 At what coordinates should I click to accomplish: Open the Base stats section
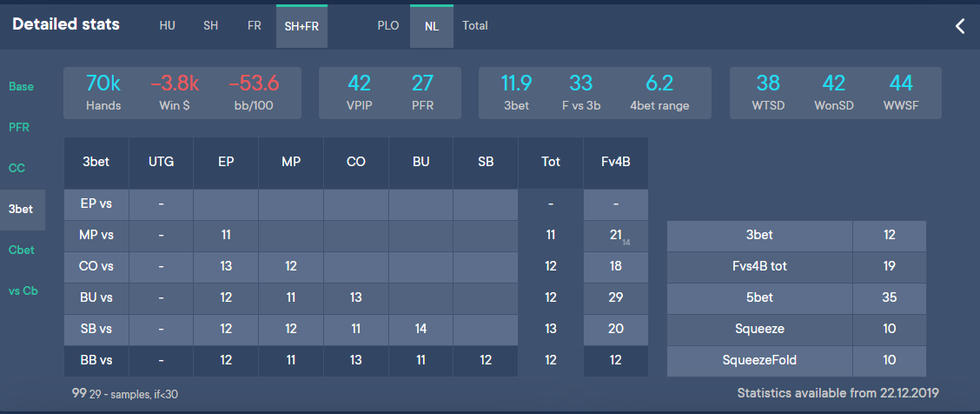(22, 86)
